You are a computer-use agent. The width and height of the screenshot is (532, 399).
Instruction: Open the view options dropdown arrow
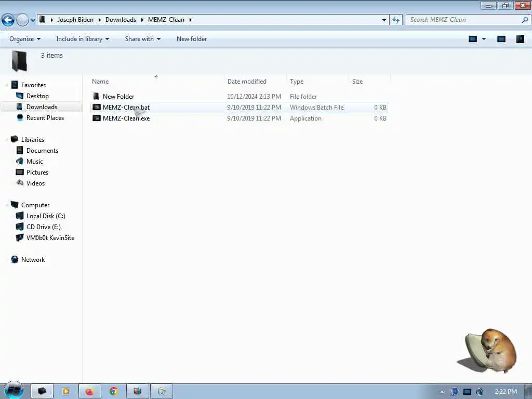point(484,39)
